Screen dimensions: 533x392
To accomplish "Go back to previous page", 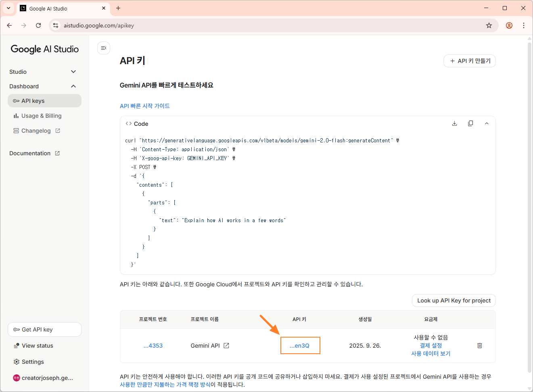I will tap(9, 25).
